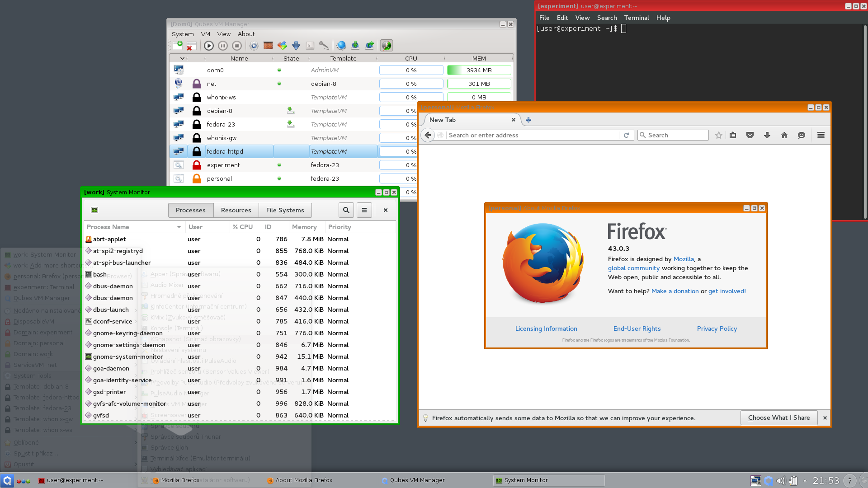Click the blue down-arrow Update VM icon

(x=296, y=45)
